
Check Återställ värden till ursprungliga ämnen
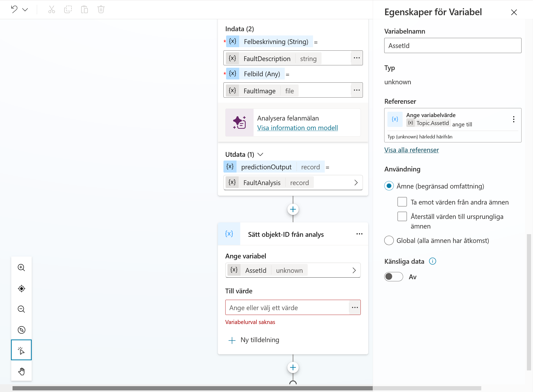pyautogui.click(x=402, y=216)
